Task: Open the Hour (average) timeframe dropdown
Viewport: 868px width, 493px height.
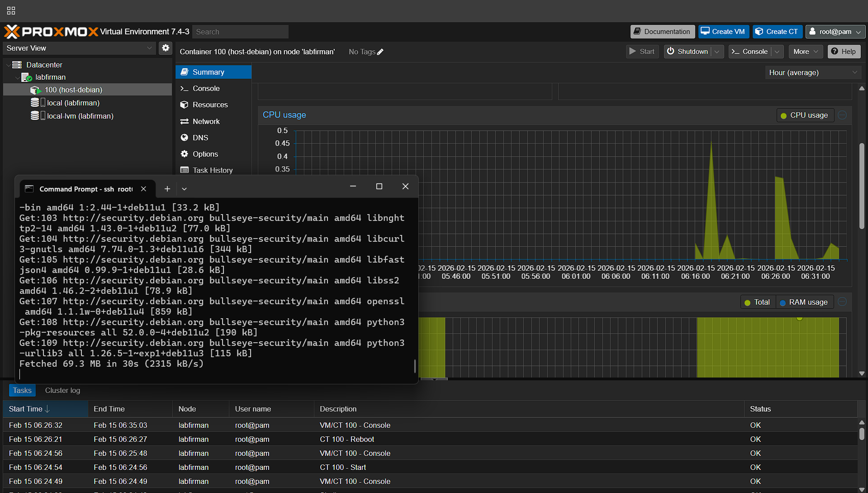Action: click(812, 72)
